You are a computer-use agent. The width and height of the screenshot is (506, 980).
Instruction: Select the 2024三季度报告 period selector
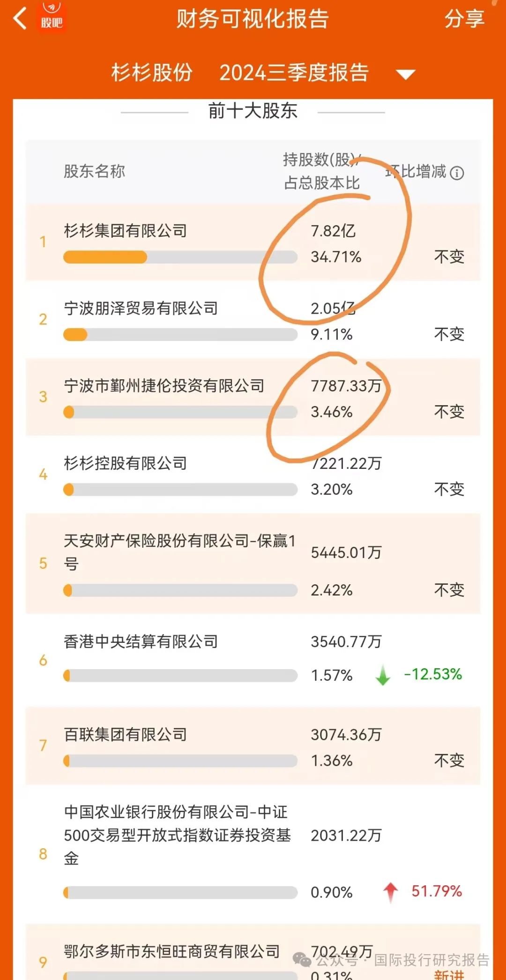(294, 73)
